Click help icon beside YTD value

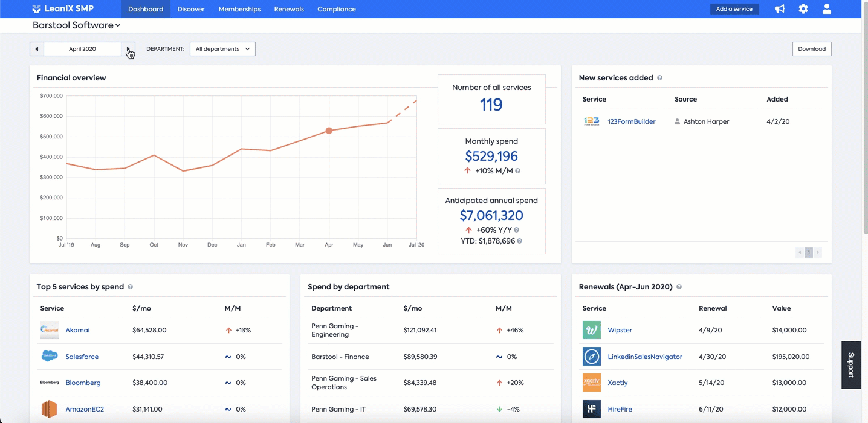click(x=520, y=241)
